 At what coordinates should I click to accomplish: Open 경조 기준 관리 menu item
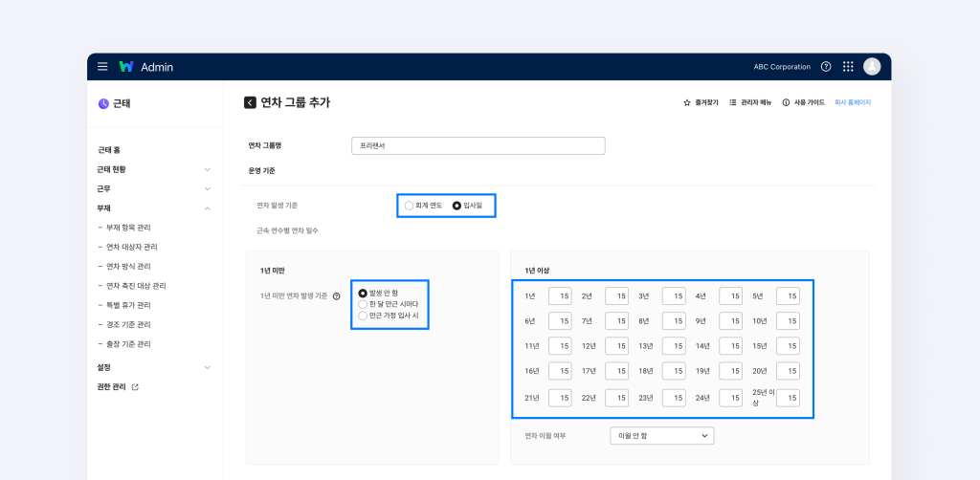[128, 324]
